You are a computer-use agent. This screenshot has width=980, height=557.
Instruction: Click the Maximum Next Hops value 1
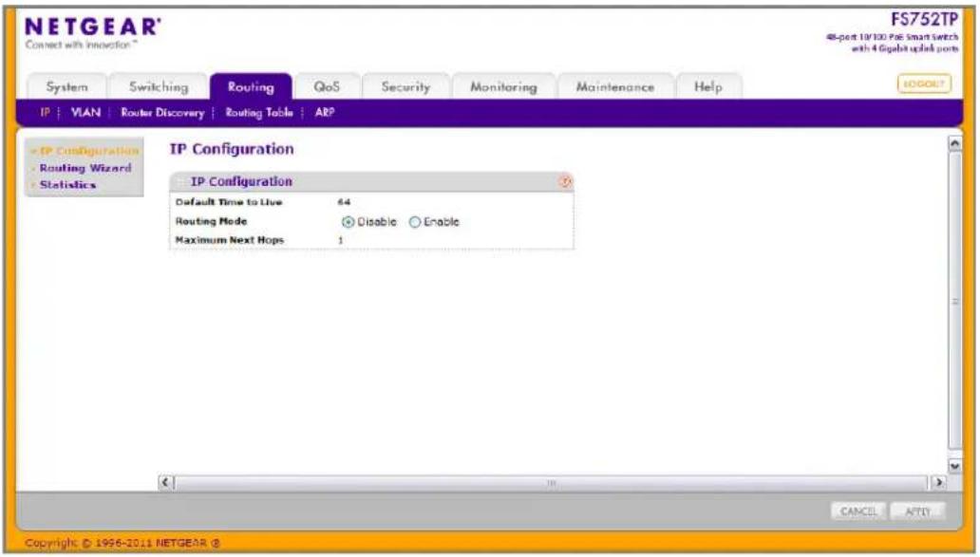[341, 240]
